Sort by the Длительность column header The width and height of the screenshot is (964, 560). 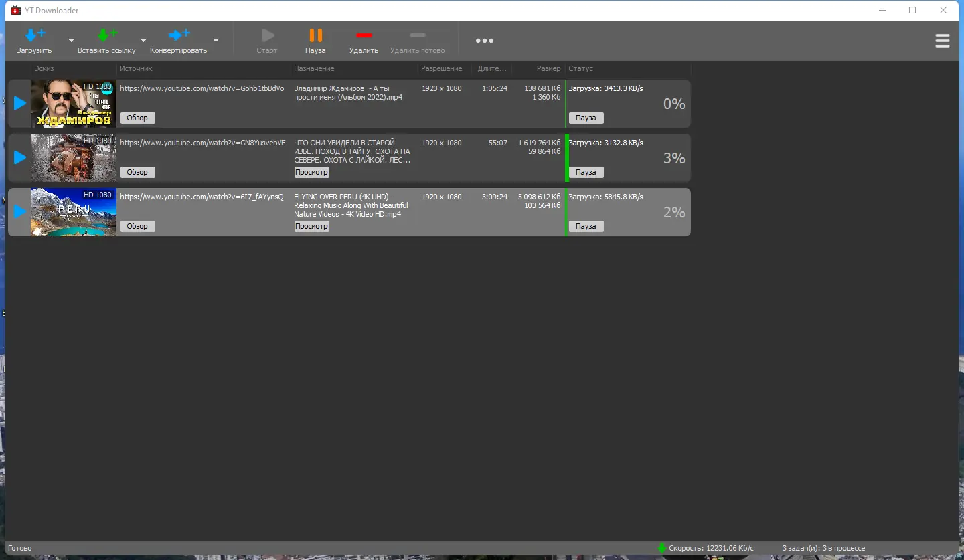pos(492,68)
